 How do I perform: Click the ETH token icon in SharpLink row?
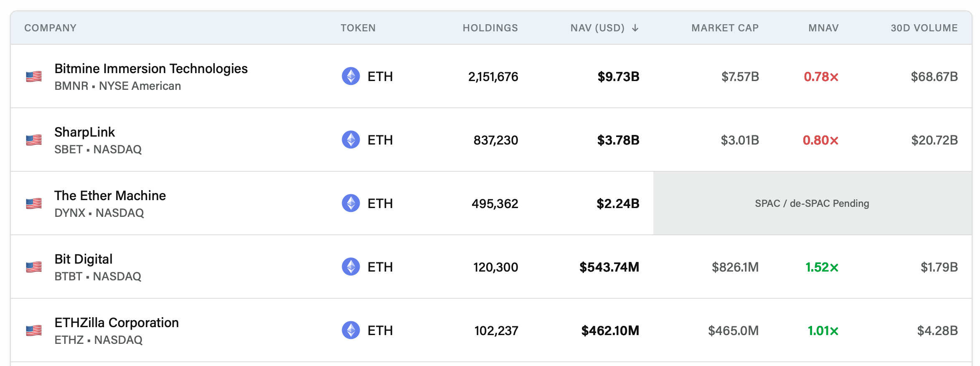(x=351, y=140)
